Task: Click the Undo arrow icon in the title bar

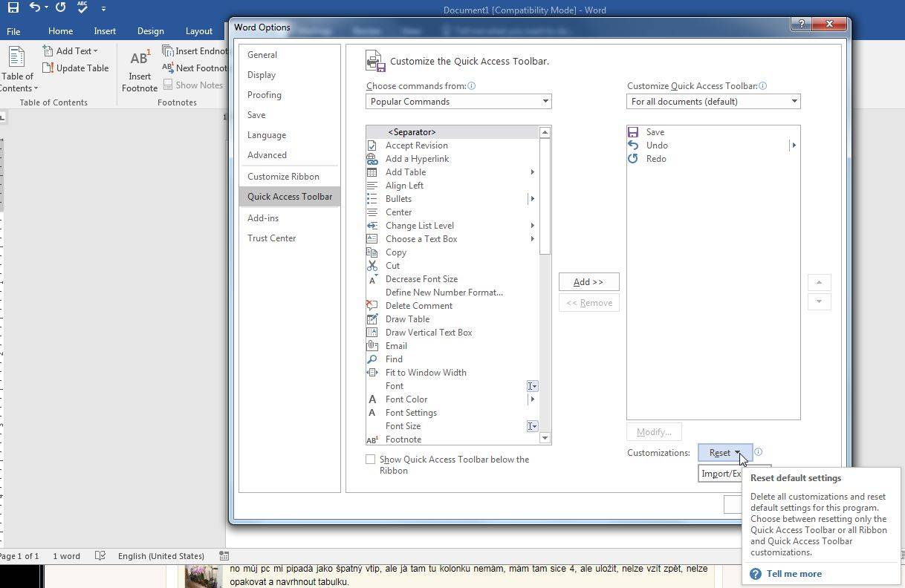Action: click(x=35, y=7)
